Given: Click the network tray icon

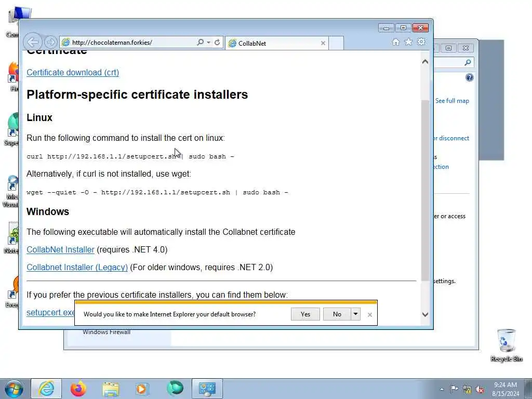Looking at the screenshot, I should [x=467, y=390].
